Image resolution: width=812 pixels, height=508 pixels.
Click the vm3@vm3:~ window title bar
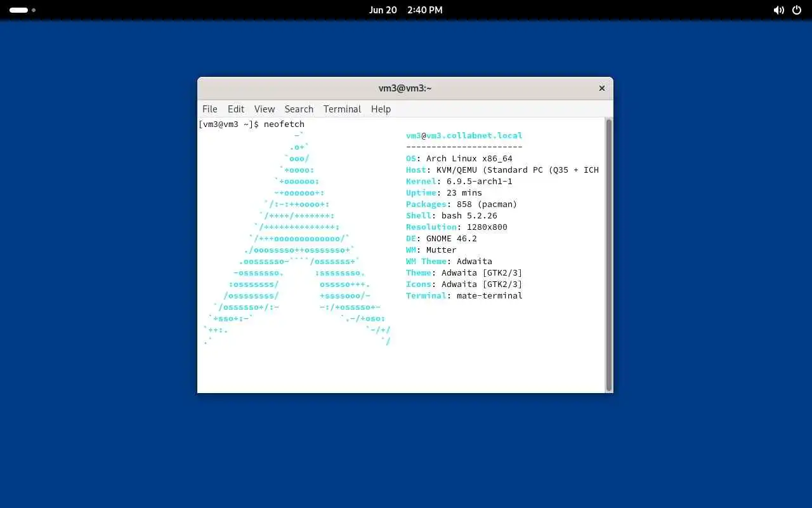(x=405, y=88)
